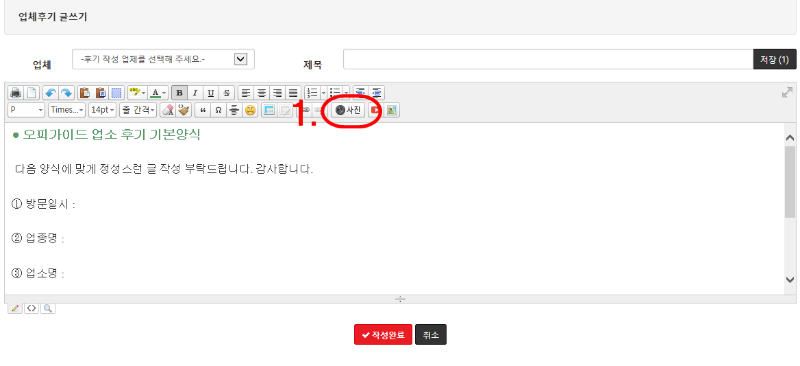Screen dimensions: 800x366
Task: Click the '① 방문일시 :' line in editor
Action: pyautogui.click(x=43, y=205)
